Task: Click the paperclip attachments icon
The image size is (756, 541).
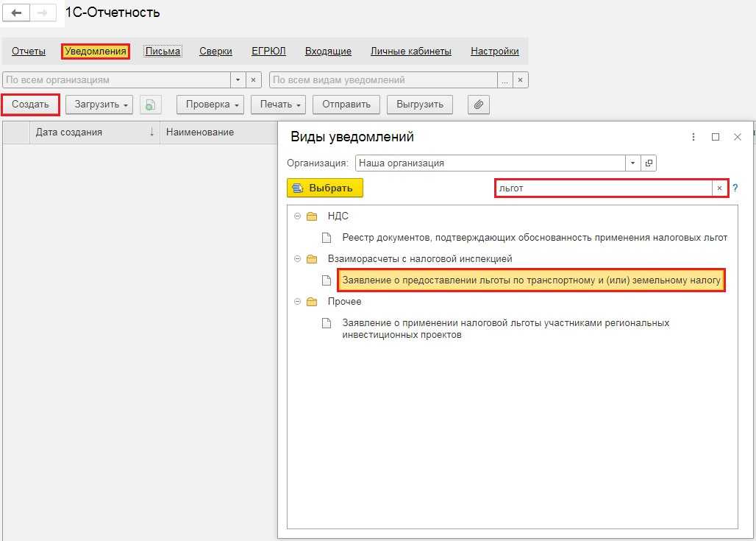Action: pyautogui.click(x=478, y=105)
